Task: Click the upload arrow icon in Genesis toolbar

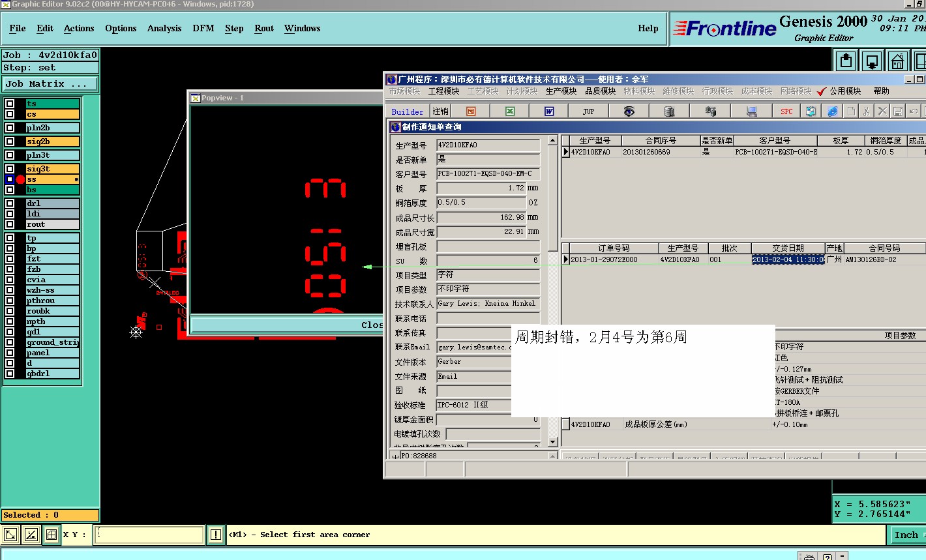Action: [x=846, y=61]
